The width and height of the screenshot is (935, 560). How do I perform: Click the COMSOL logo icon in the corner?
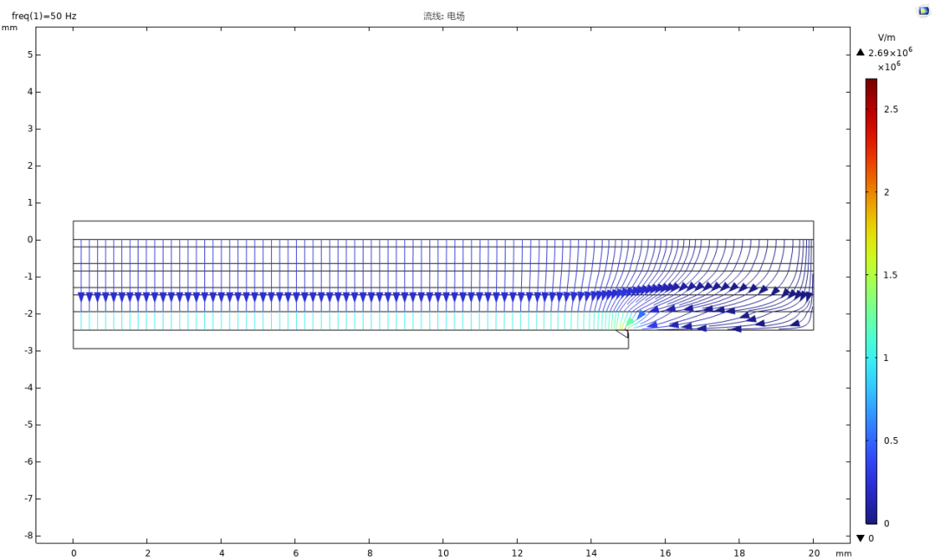[924, 10]
